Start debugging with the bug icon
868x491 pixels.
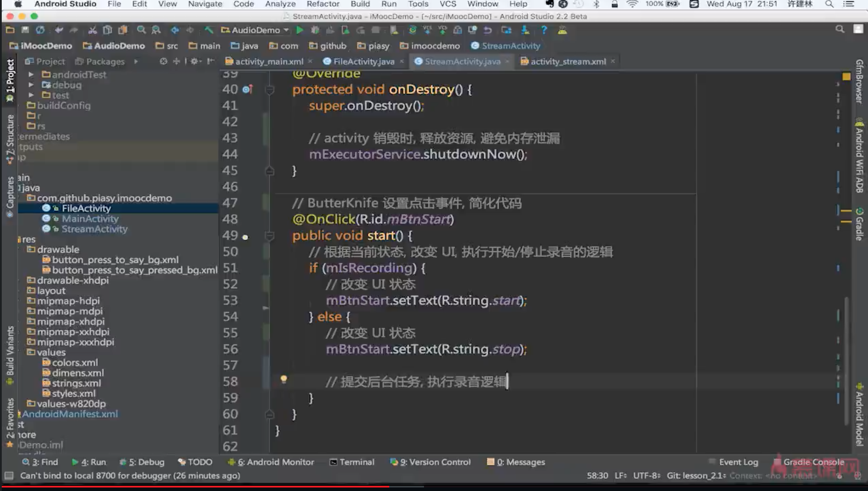[315, 30]
